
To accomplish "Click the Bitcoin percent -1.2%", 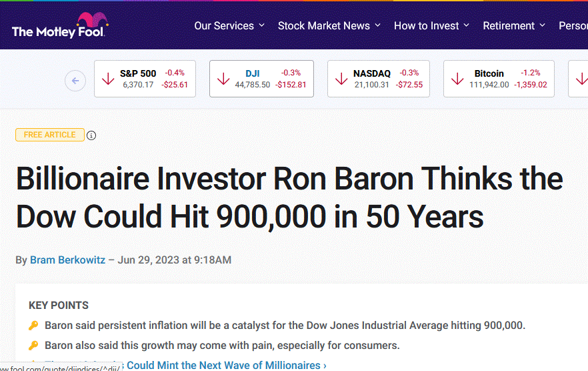I will coord(530,73).
